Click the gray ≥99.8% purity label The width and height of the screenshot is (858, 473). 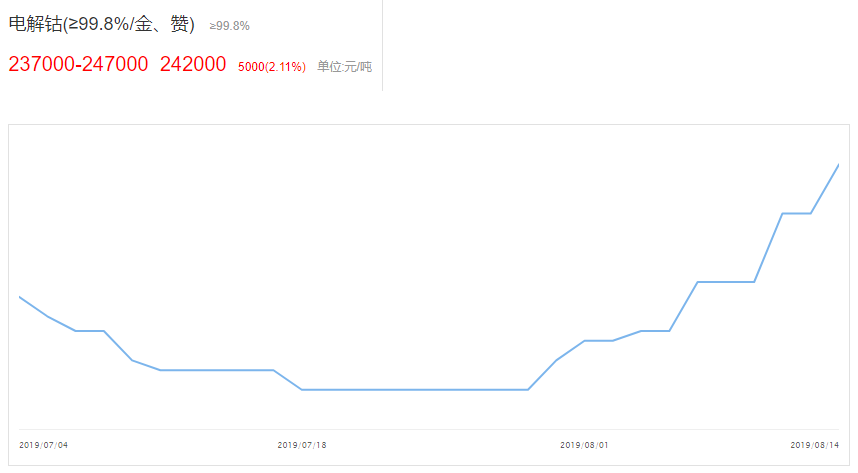[229, 26]
